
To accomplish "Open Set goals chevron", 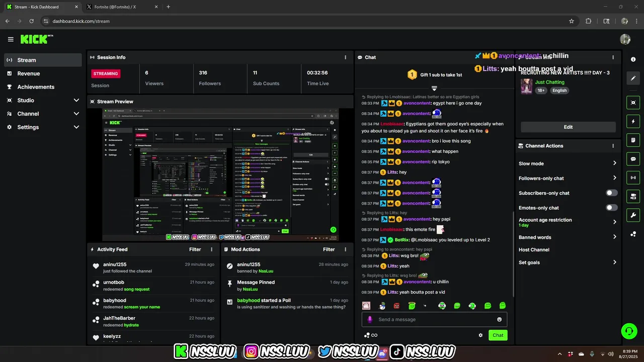I will (x=614, y=262).
